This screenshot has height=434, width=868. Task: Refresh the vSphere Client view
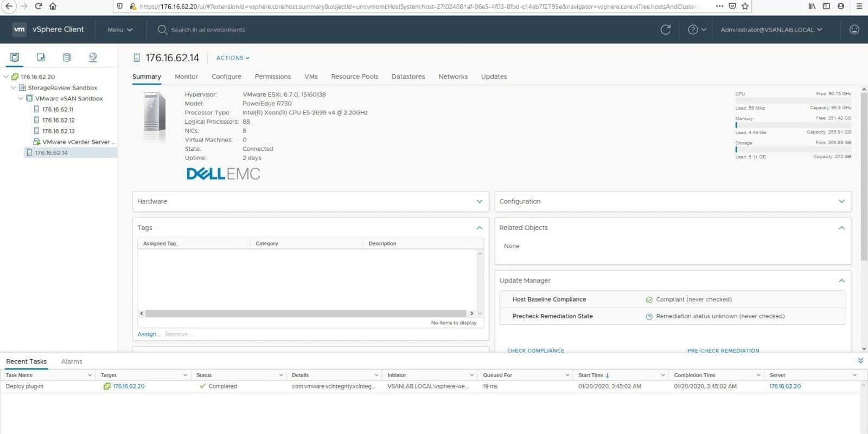666,30
